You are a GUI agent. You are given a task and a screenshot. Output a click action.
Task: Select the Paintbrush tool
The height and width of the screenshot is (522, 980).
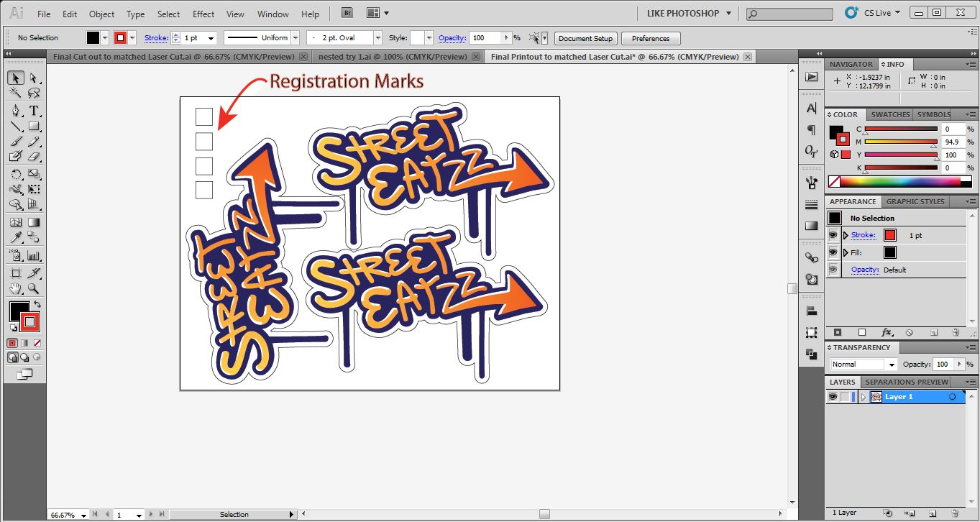point(16,141)
